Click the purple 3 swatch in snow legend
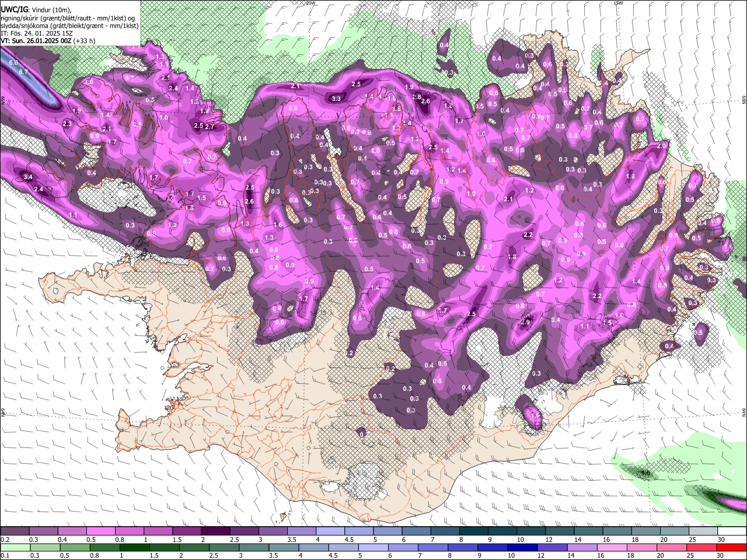Screen dimensions: 747x560 tap(273, 531)
